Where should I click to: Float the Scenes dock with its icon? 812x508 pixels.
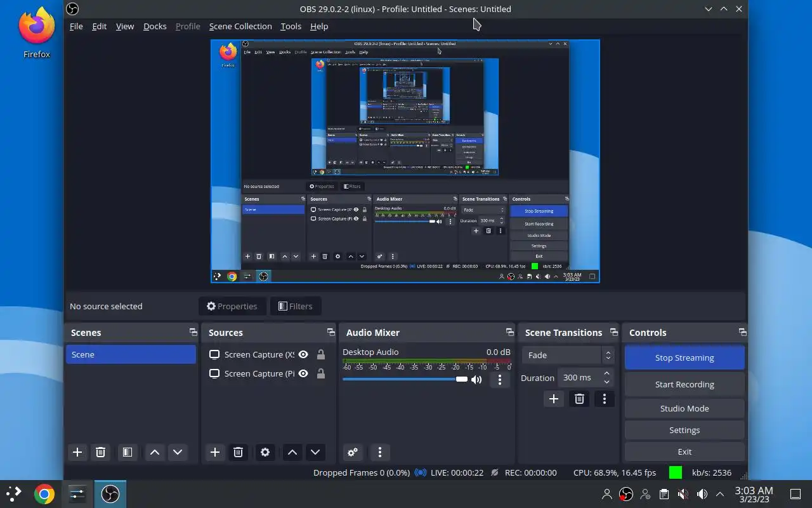(x=193, y=332)
